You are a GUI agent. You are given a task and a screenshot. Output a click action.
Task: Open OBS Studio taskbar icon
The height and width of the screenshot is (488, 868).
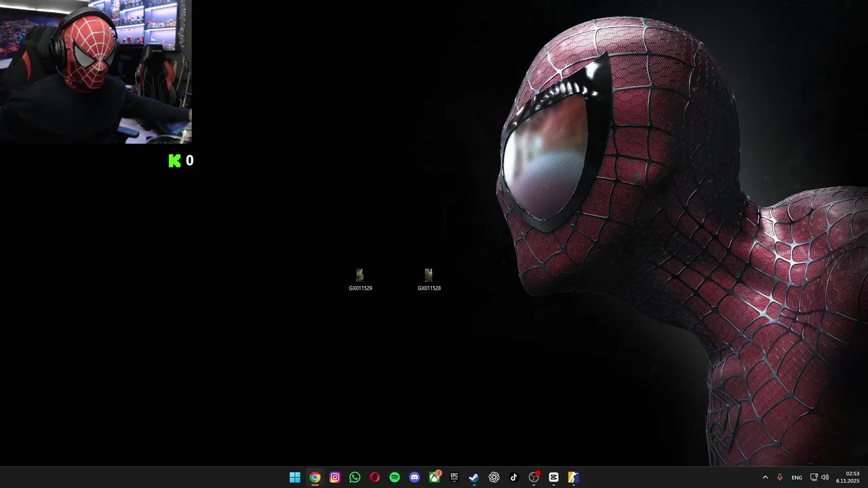(534, 477)
